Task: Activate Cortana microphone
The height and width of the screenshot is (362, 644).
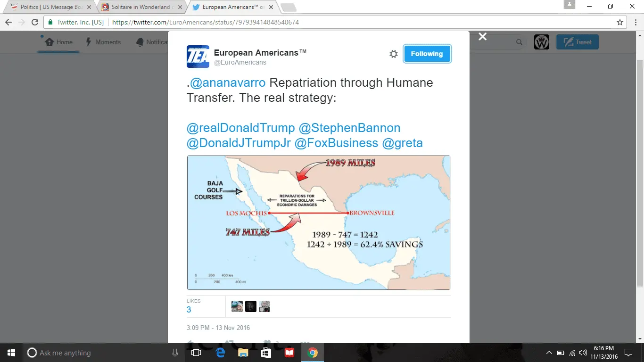Action: [175, 353]
